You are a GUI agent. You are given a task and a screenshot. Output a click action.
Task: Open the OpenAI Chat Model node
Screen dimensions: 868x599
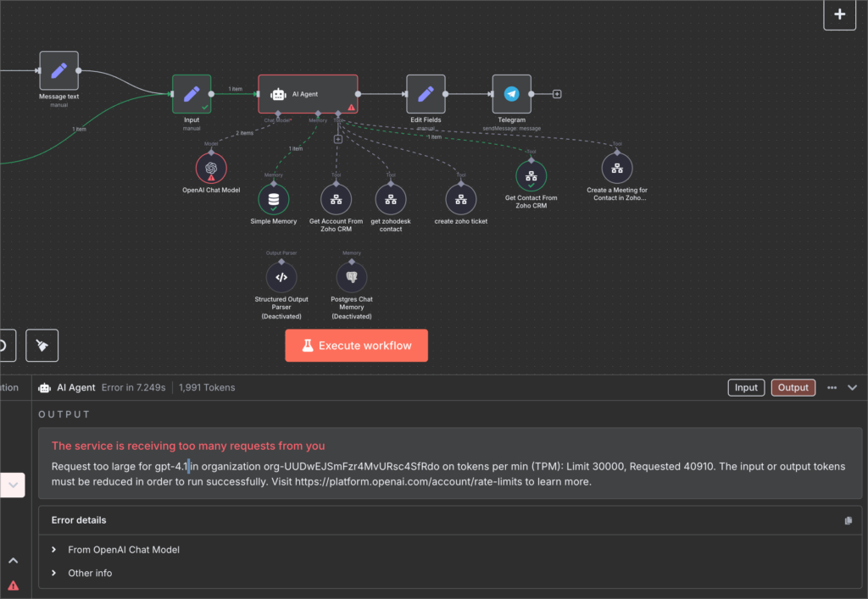click(x=211, y=168)
